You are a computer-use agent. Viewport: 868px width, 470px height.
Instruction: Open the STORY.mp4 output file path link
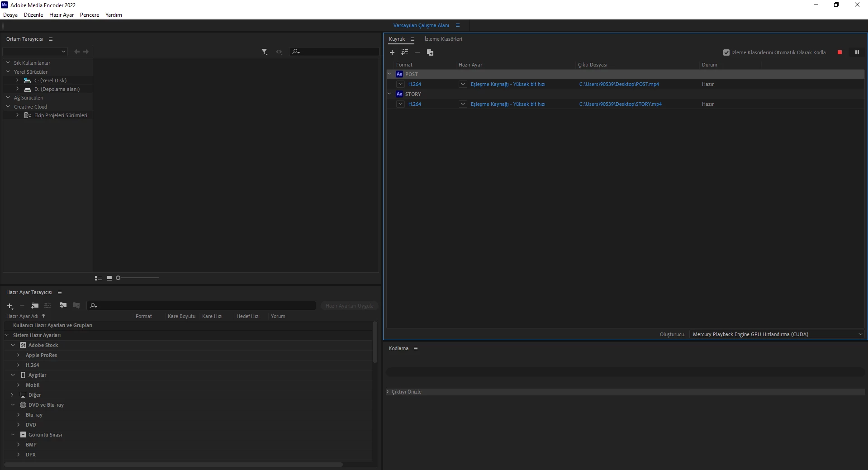coord(621,104)
